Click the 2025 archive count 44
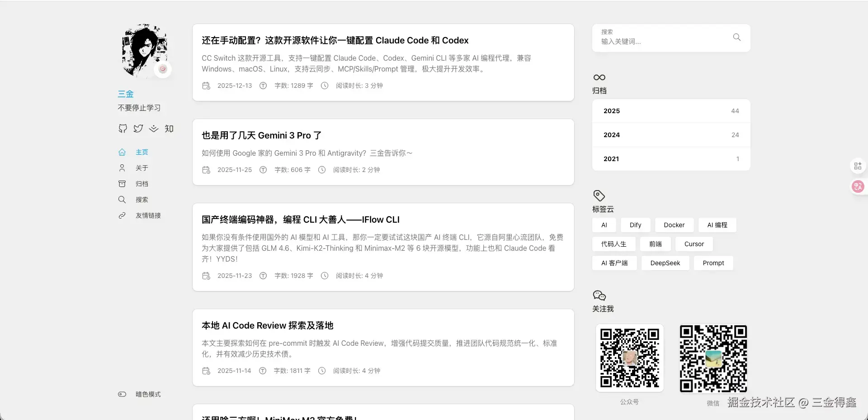This screenshot has height=420, width=868. (x=735, y=111)
